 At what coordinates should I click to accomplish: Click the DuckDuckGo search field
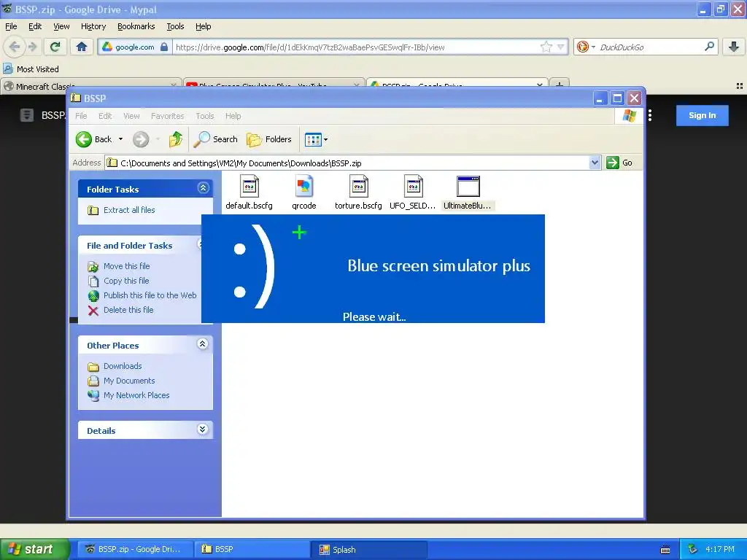(650, 47)
